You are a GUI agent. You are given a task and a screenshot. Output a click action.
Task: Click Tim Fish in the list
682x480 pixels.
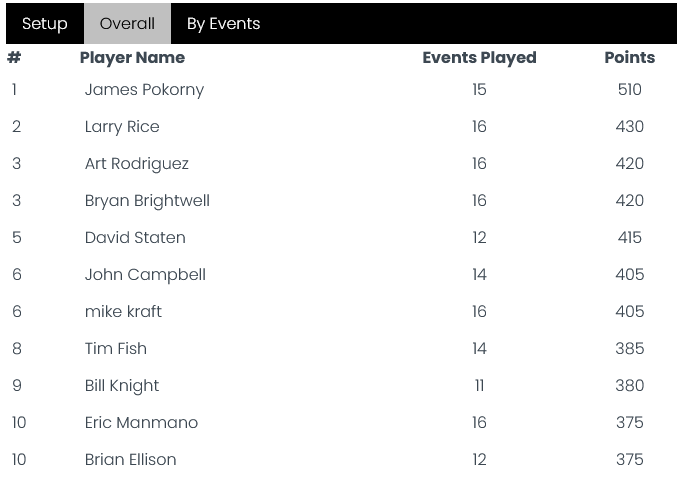click(x=116, y=348)
